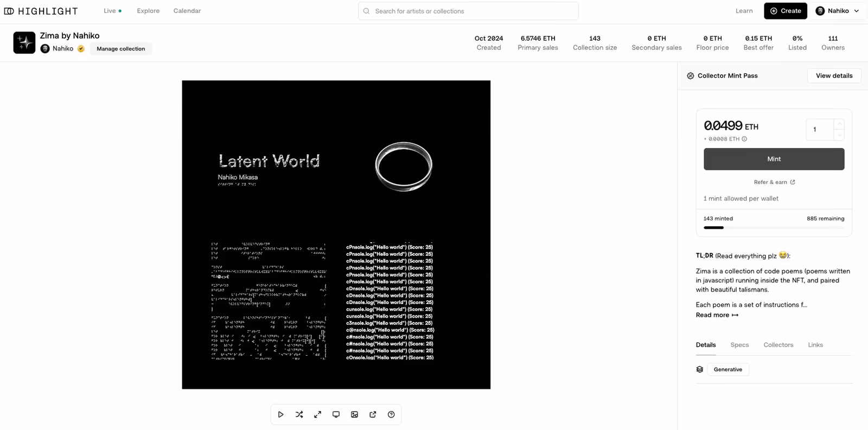Viewport: 868px width, 430px height.
Task: Click the 143 Collection size stat
Action: point(595,43)
